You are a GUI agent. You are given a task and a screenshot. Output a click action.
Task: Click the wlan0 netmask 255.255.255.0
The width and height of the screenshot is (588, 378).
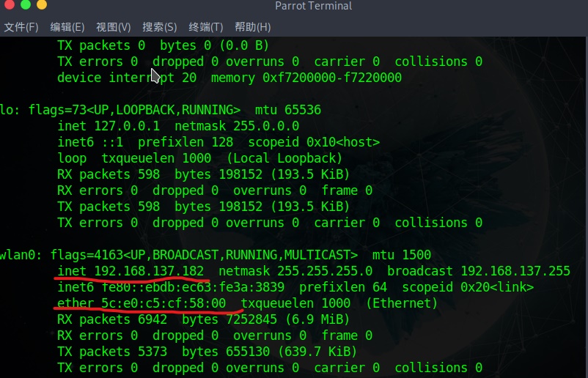[x=325, y=271]
